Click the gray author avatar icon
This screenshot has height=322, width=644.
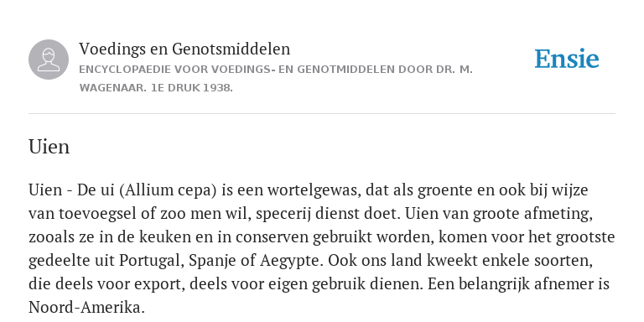pos(49,60)
